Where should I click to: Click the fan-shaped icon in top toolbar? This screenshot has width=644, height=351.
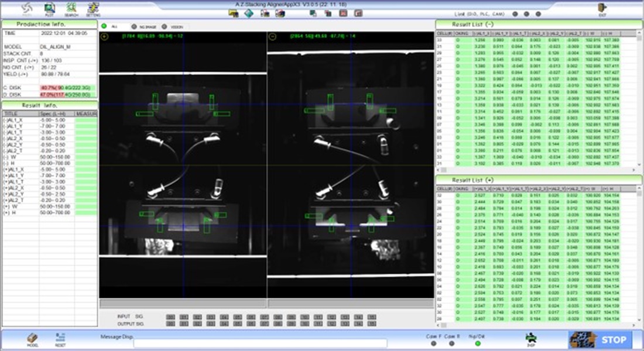coord(27,9)
